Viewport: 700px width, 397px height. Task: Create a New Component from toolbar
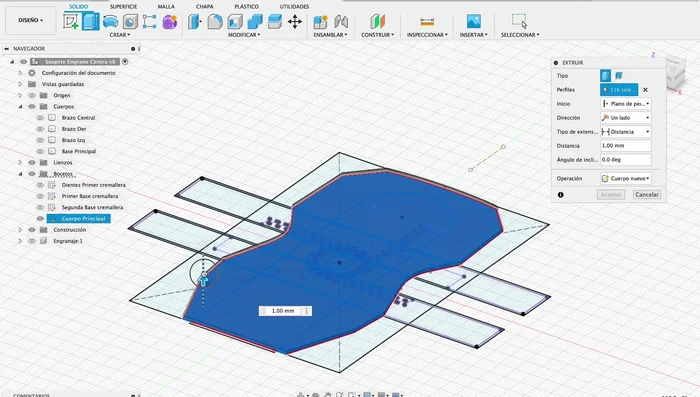click(x=321, y=21)
